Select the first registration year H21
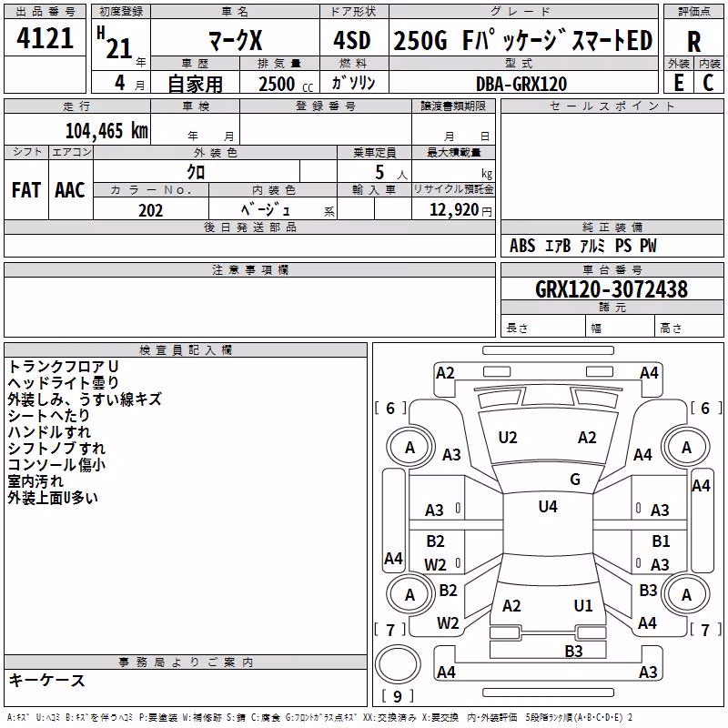 click(116, 43)
